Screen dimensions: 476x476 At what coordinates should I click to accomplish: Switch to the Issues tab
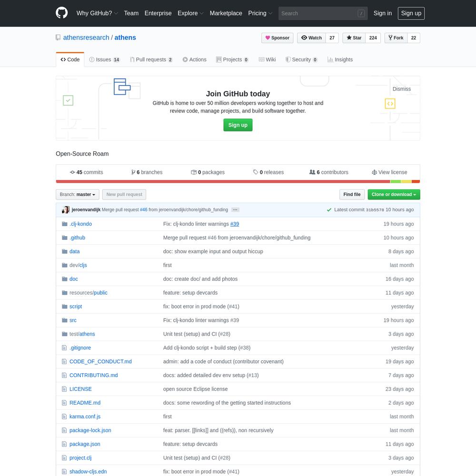point(104,59)
